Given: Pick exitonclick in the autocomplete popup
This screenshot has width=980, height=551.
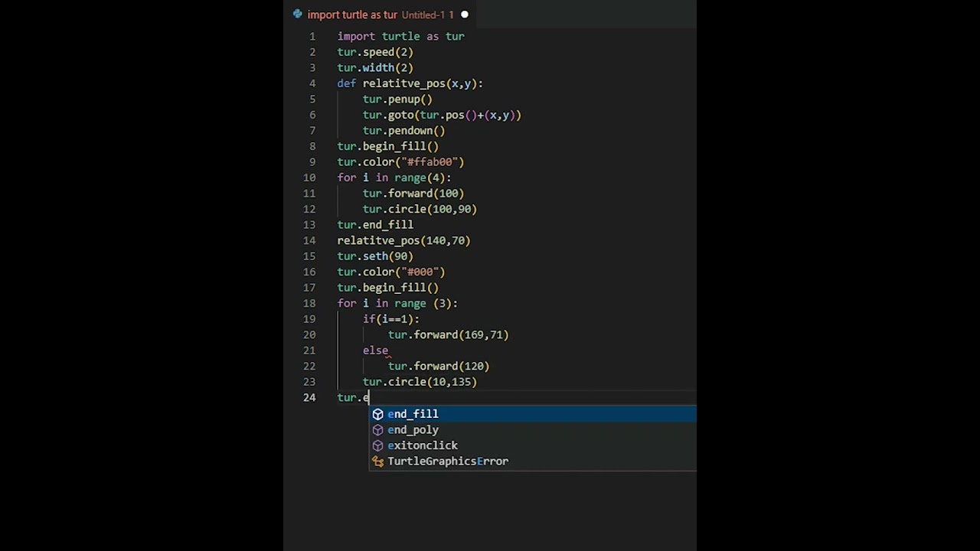Looking at the screenshot, I should (533, 445).
